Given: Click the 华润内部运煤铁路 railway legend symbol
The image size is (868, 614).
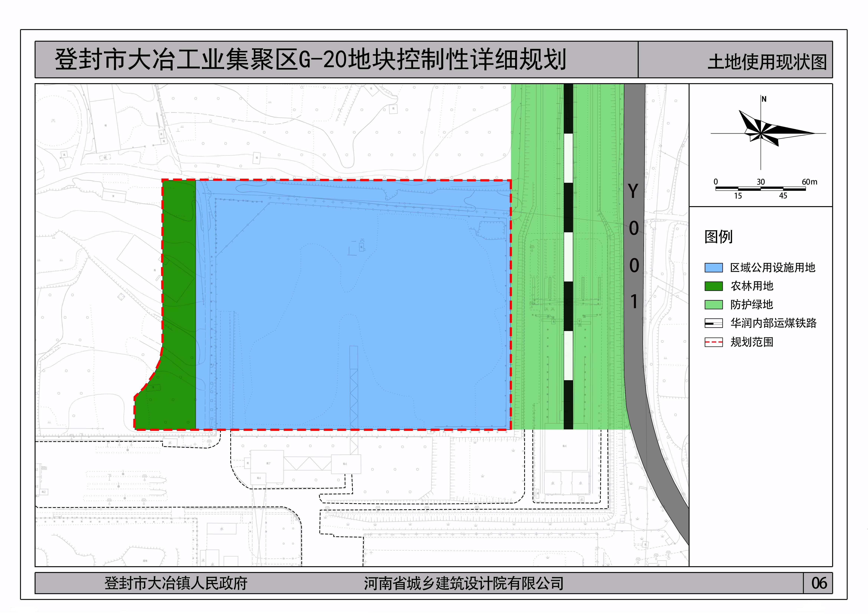Looking at the screenshot, I should pos(713,323).
